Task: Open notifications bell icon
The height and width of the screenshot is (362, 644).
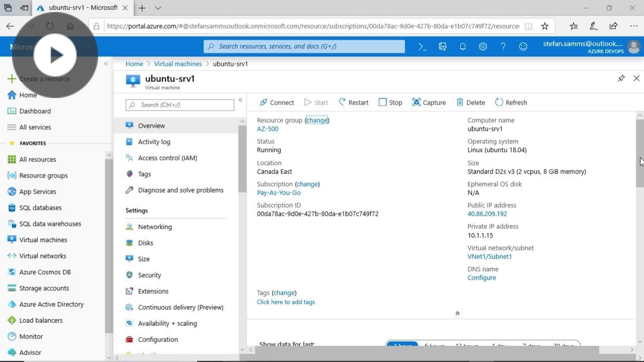Action: pos(463,46)
